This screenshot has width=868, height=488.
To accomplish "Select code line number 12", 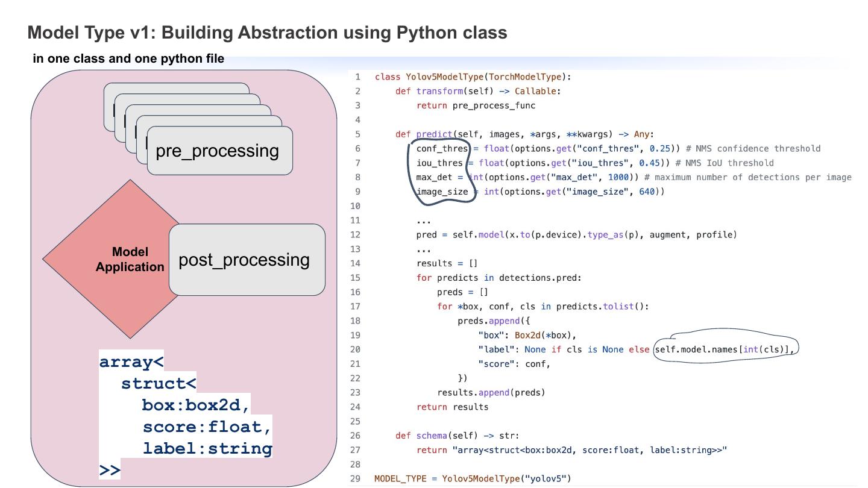I will pos(356,235).
